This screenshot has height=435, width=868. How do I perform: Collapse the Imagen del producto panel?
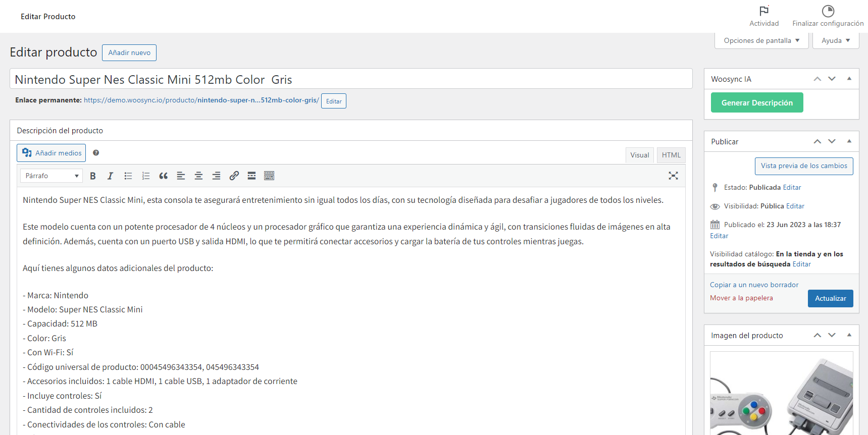coord(849,335)
